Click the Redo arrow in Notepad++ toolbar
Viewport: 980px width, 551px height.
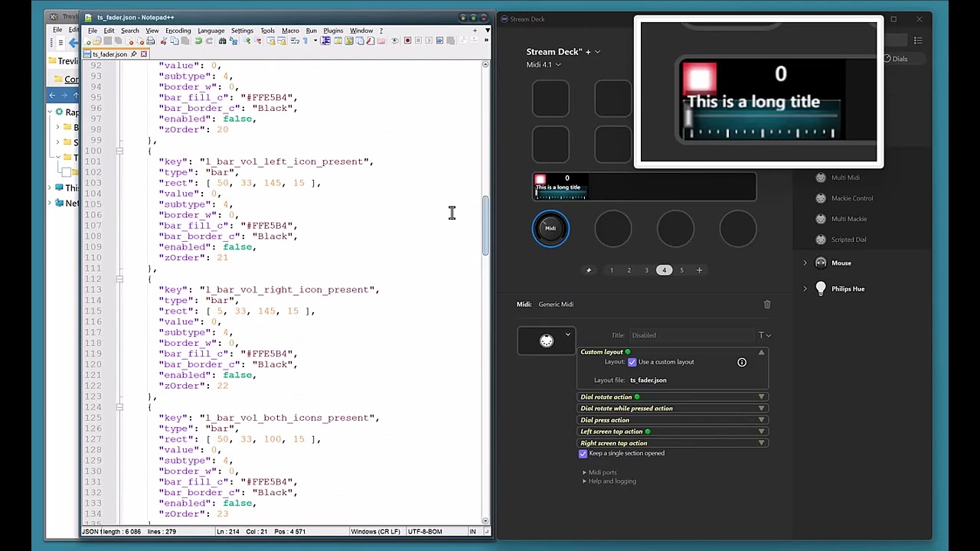[x=209, y=41]
